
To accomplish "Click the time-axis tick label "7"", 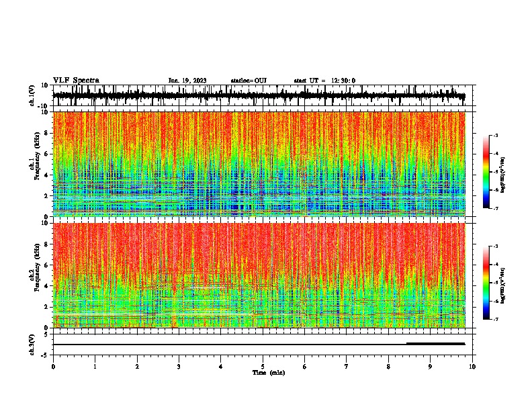I will coord(347,367).
